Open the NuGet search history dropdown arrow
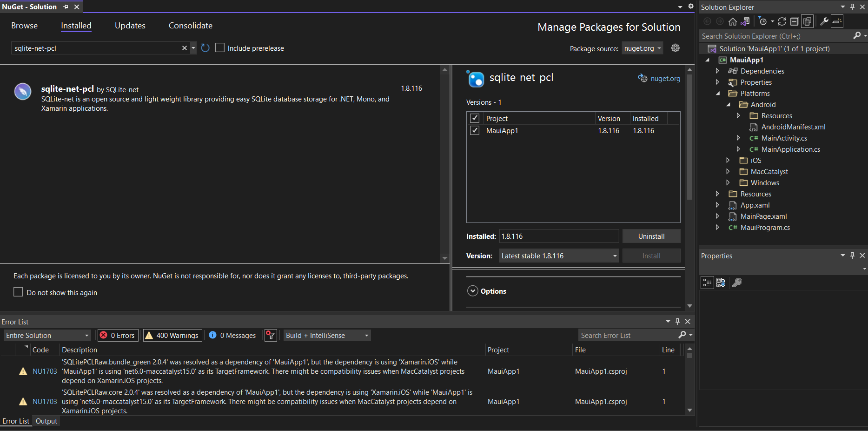 (x=193, y=48)
